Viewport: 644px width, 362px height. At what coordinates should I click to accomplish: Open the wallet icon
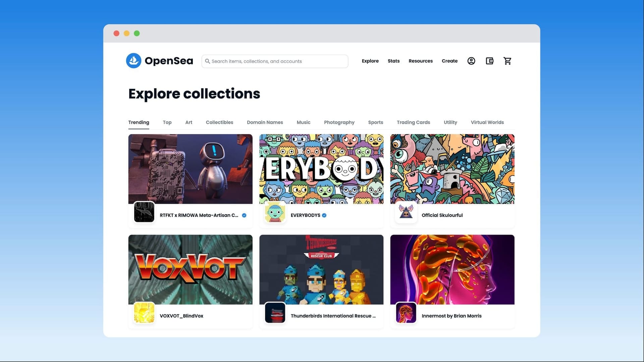(489, 61)
